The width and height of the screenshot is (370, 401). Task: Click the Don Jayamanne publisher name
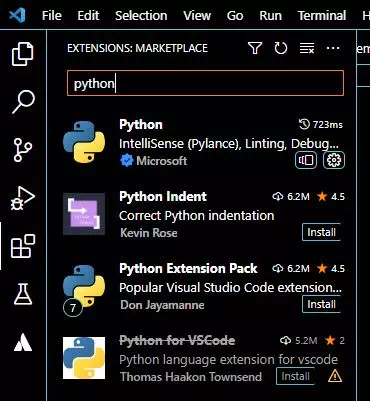[162, 305]
